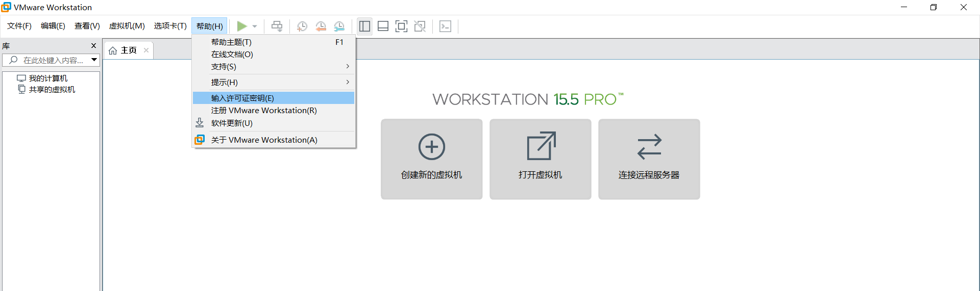
Task: Choose 帮助主题(T) from the help menu
Action: click(x=274, y=42)
